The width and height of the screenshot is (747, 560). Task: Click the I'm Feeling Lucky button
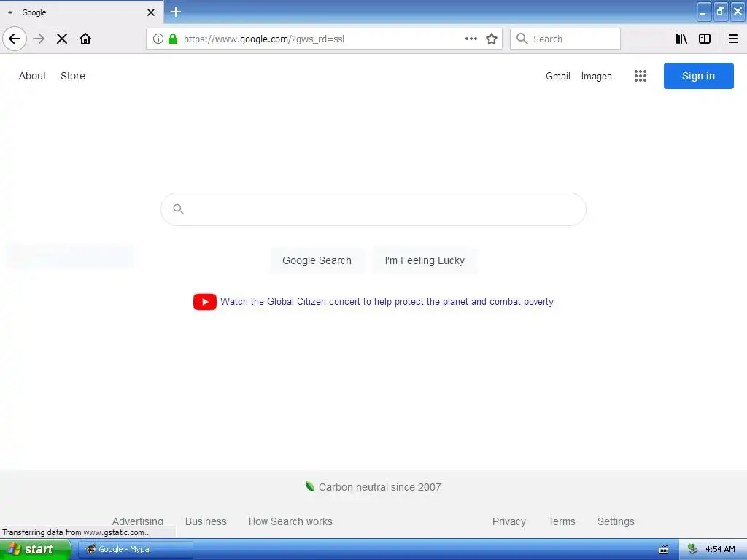tap(425, 260)
